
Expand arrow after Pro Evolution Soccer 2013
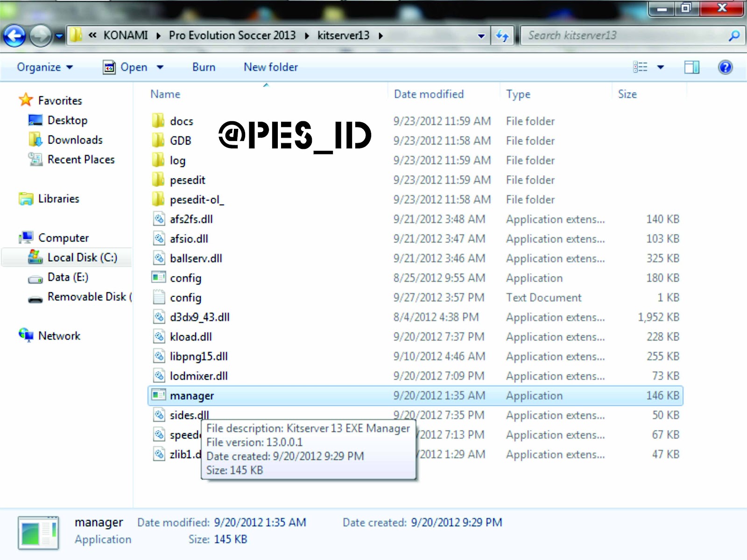tap(307, 36)
